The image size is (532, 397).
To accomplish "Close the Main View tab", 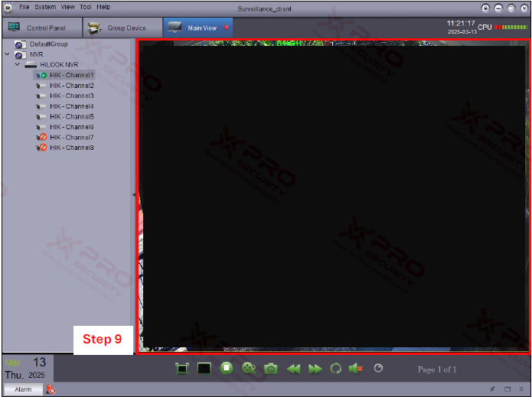I will [226, 28].
